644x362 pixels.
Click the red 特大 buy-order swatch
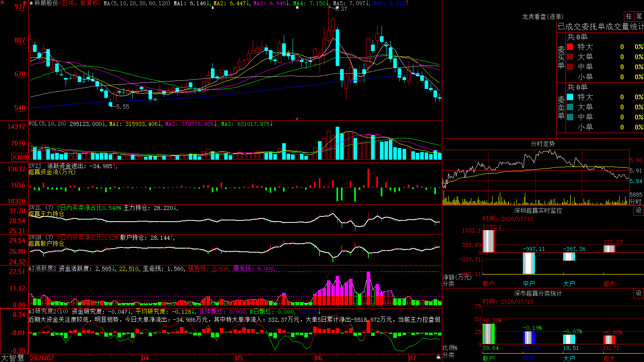570,47
